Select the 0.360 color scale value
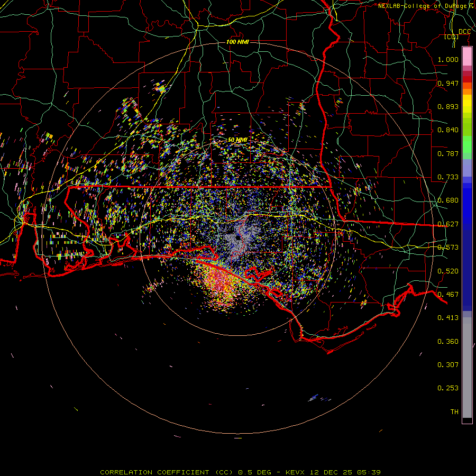 click(448, 342)
